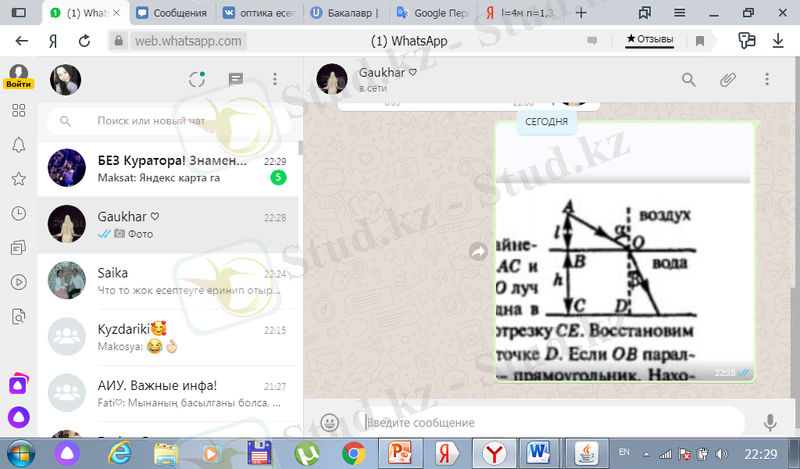Switch to the Бакалавр tab
This screenshot has height=469, width=800.
click(x=347, y=13)
